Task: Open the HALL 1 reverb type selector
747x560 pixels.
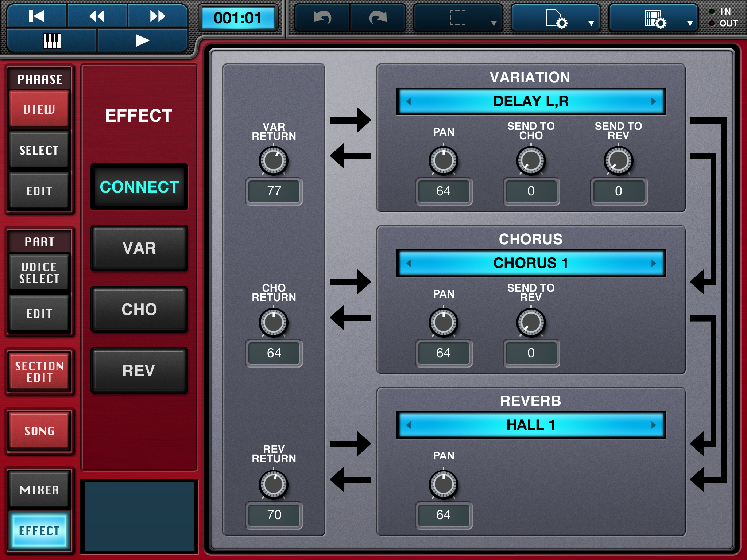Action: tap(531, 425)
